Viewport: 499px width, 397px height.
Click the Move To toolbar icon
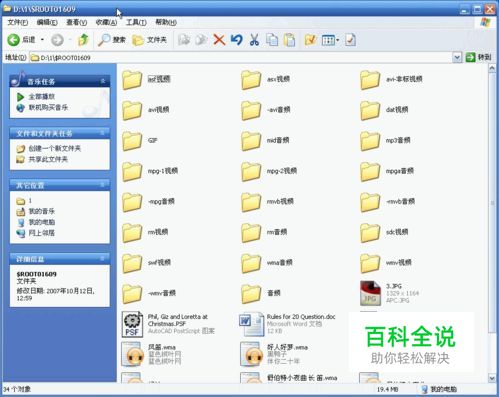pos(184,40)
